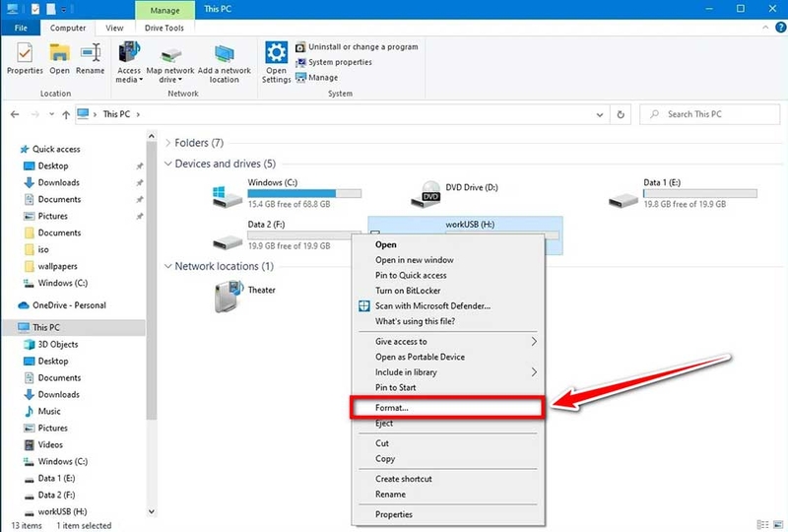788x532 pixels.
Task: Click the Help question mark icon
Action: (780, 28)
